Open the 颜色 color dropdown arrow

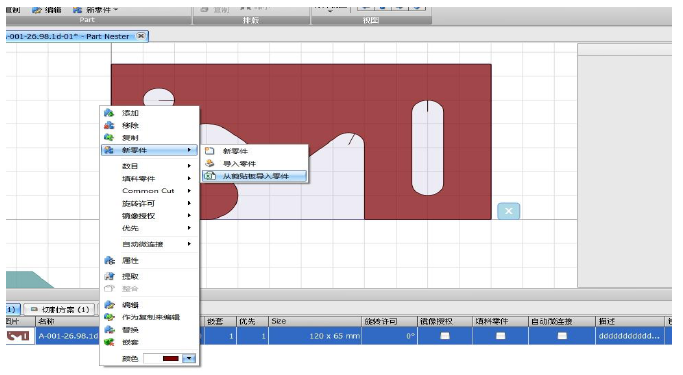pos(189,358)
